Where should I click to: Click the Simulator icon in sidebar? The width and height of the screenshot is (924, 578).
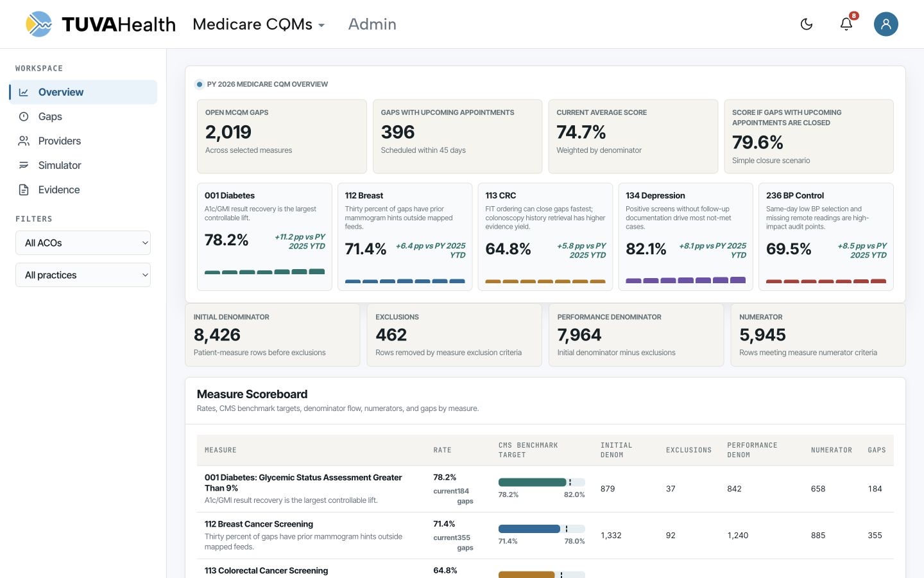(x=24, y=166)
